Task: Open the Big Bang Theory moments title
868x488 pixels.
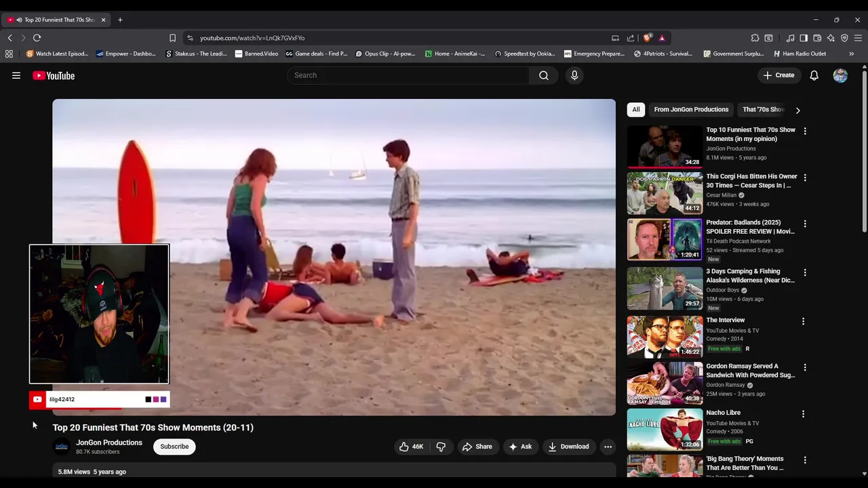Action: pos(745,463)
